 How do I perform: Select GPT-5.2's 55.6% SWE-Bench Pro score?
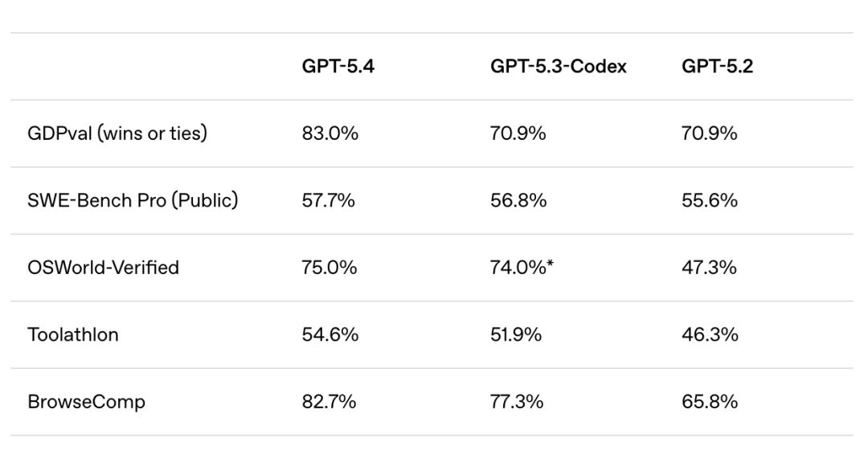(709, 200)
